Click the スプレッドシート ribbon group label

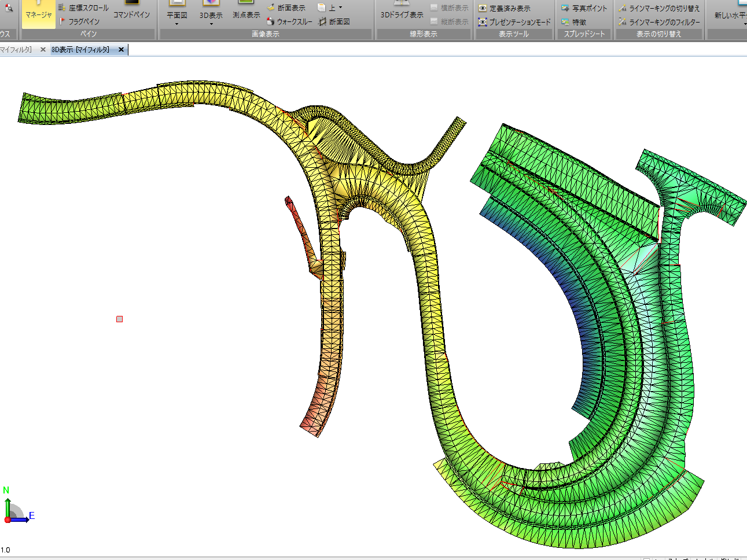584,34
